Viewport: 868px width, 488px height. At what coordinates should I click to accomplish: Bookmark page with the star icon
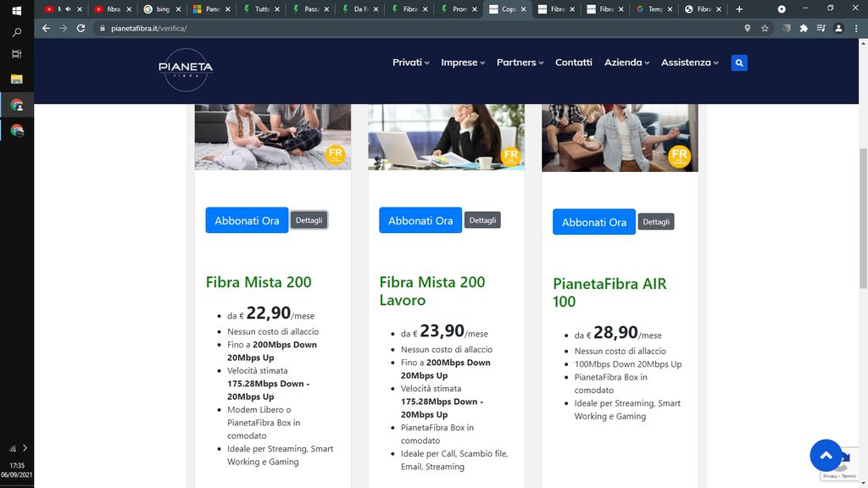tap(765, 28)
